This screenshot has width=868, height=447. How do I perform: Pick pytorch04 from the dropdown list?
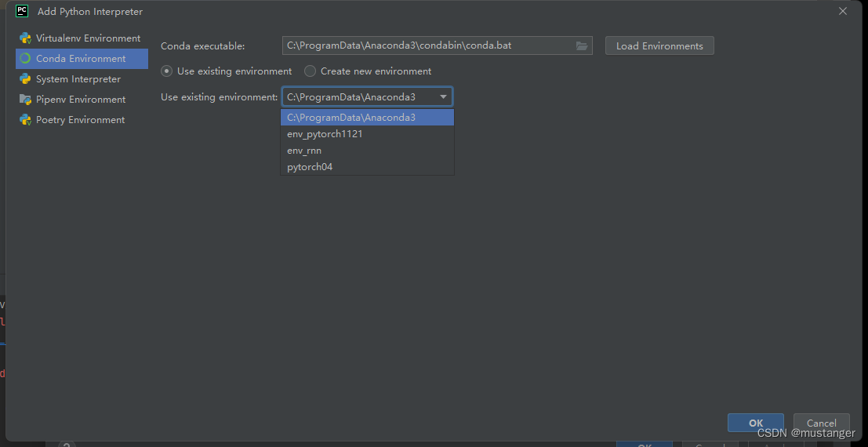(367, 167)
